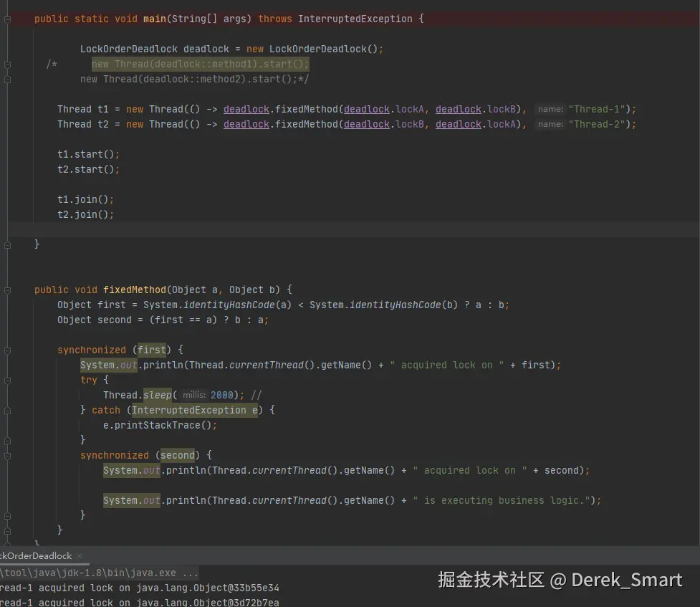Click the sleep method call
The width and height of the screenshot is (700, 607).
(157, 395)
